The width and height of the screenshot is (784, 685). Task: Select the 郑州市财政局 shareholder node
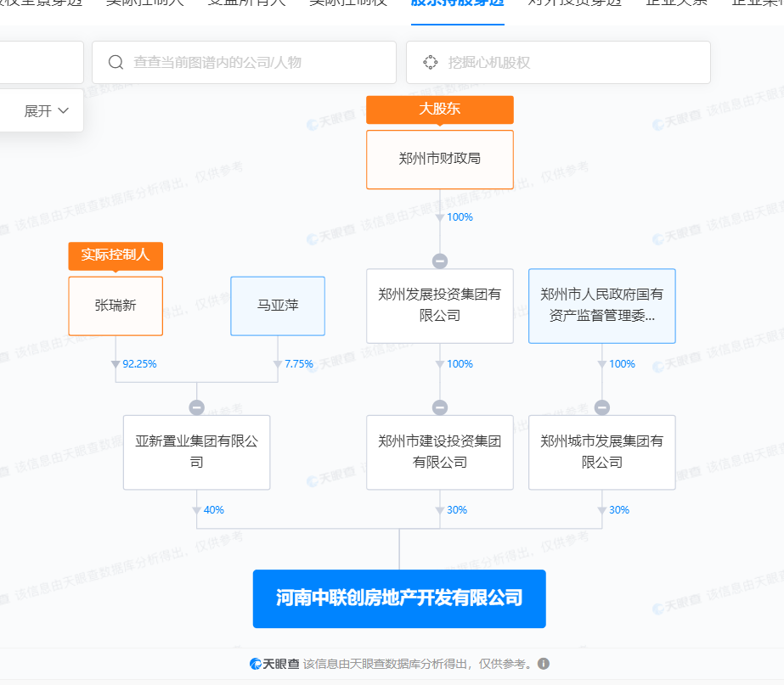click(439, 159)
